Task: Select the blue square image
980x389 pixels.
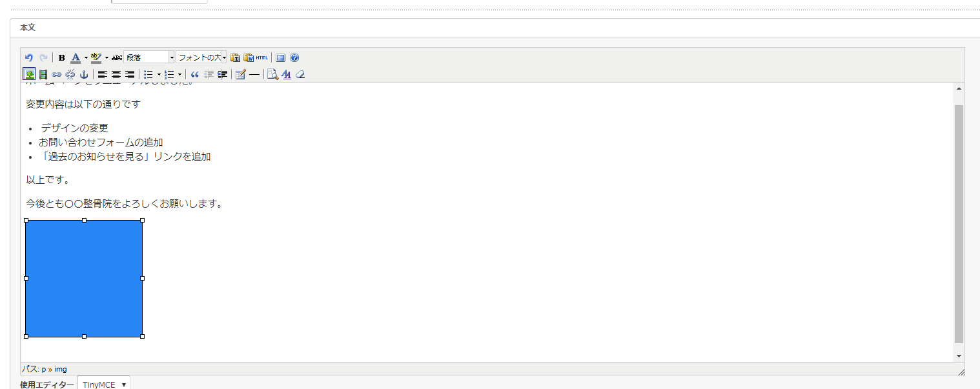Action: [84, 279]
